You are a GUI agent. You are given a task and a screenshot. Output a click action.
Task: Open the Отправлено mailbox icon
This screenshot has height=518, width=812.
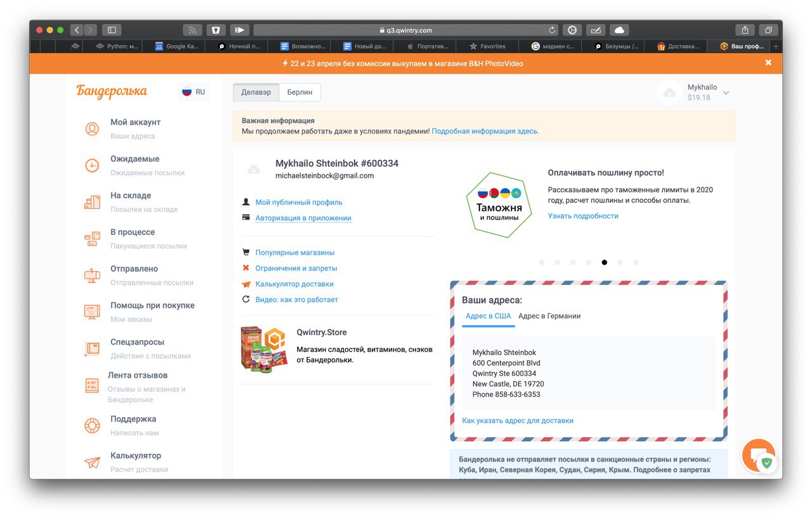[x=92, y=276]
